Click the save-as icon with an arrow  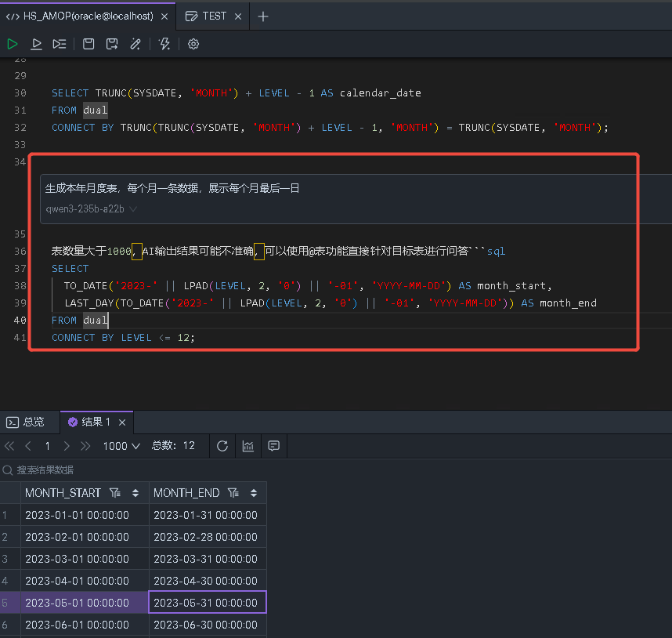(x=112, y=44)
